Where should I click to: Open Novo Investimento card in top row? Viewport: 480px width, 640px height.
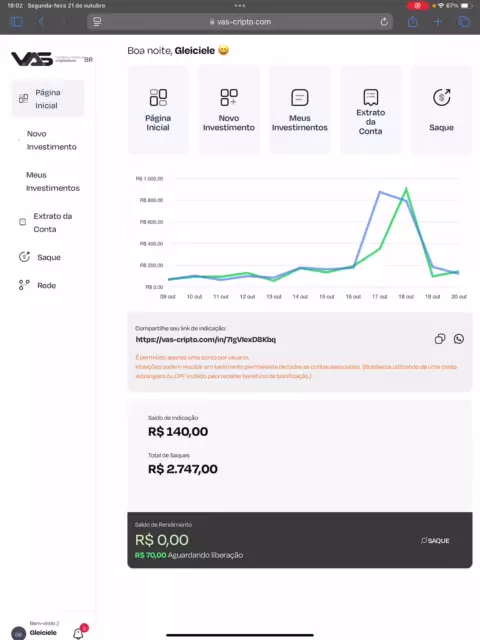[229, 109]
